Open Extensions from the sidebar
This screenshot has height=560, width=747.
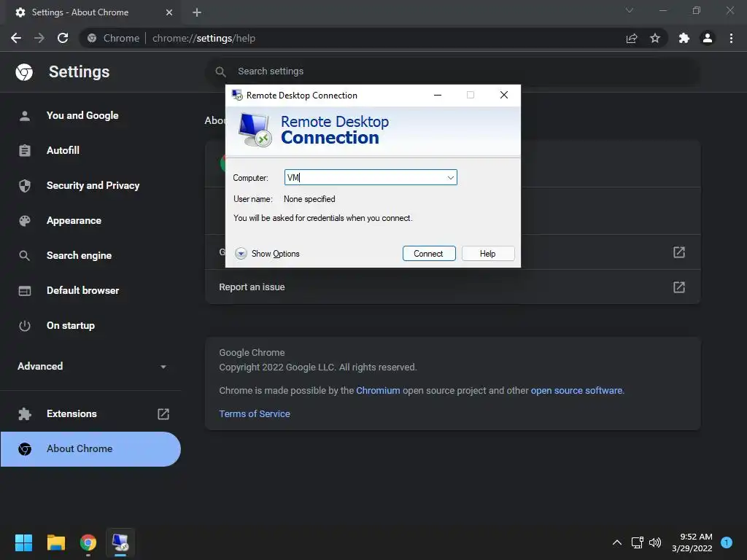(90, 414)
